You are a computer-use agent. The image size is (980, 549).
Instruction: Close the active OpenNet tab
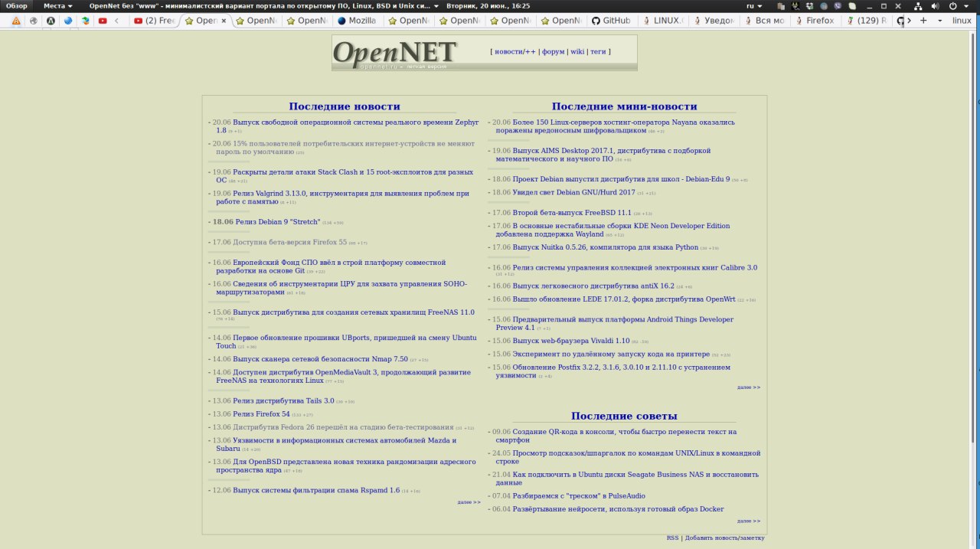[x=224, y=21]
